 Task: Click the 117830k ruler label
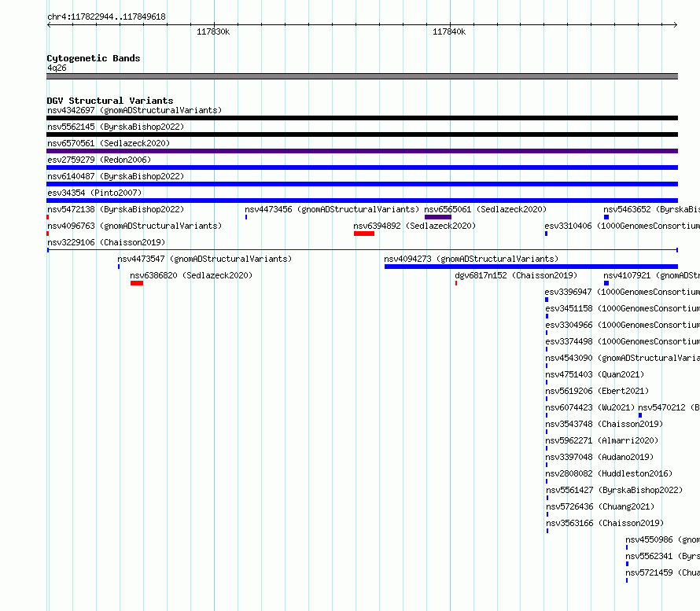point(213,31)
